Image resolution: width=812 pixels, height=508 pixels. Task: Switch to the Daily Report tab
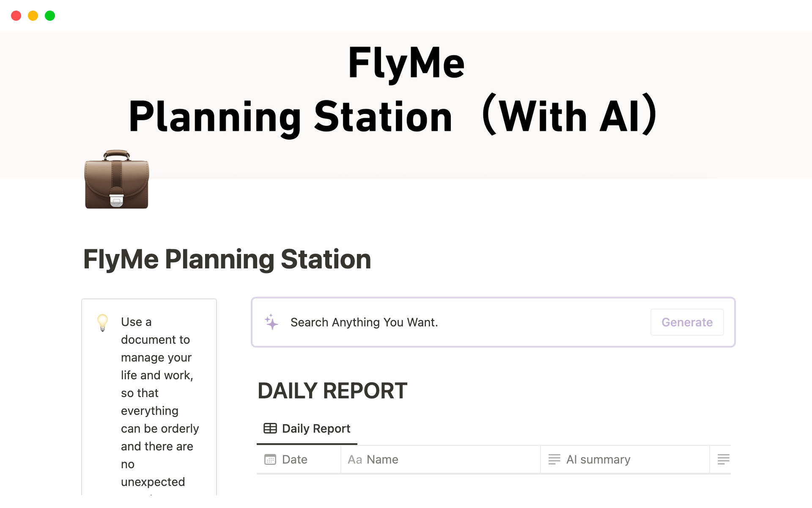(x=316, y=429)
